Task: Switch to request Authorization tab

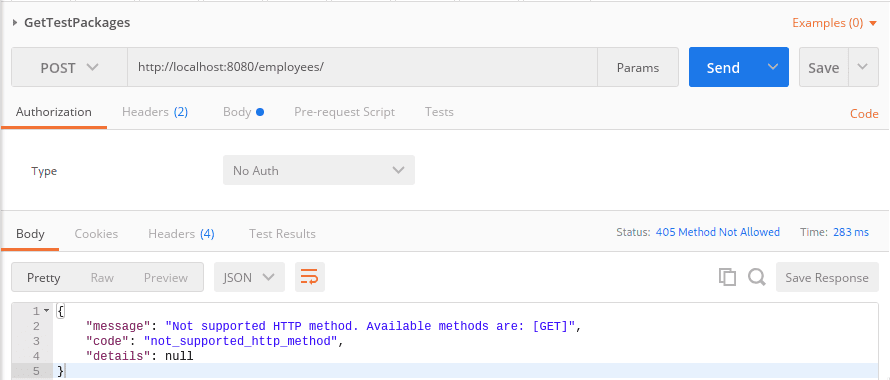Action: (53, 112)
